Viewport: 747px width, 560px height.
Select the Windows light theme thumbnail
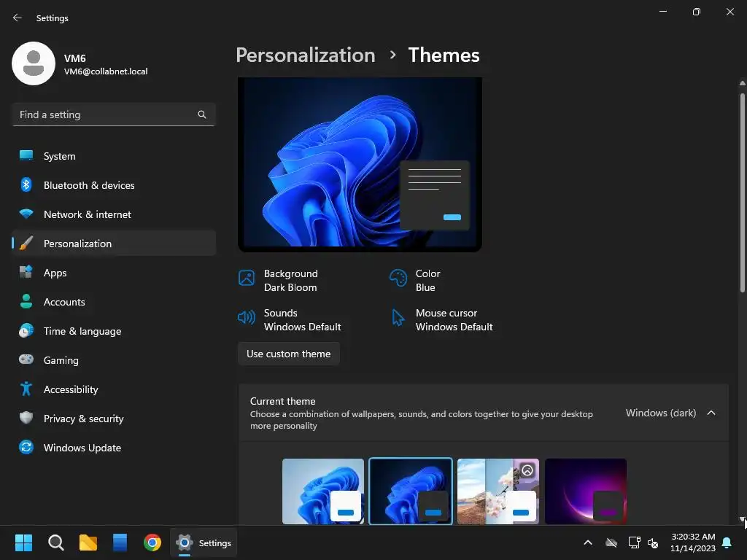click(x=323, y=491)
